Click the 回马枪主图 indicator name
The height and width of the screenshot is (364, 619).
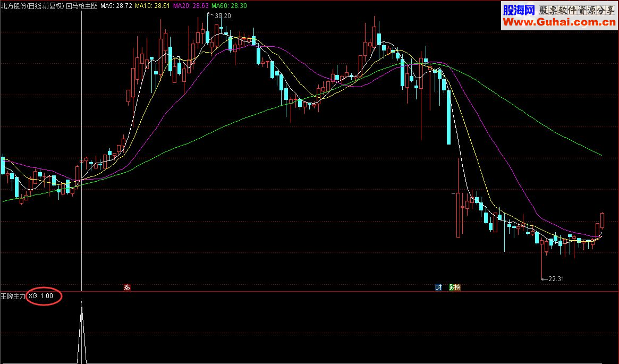[x=82, y=6]
